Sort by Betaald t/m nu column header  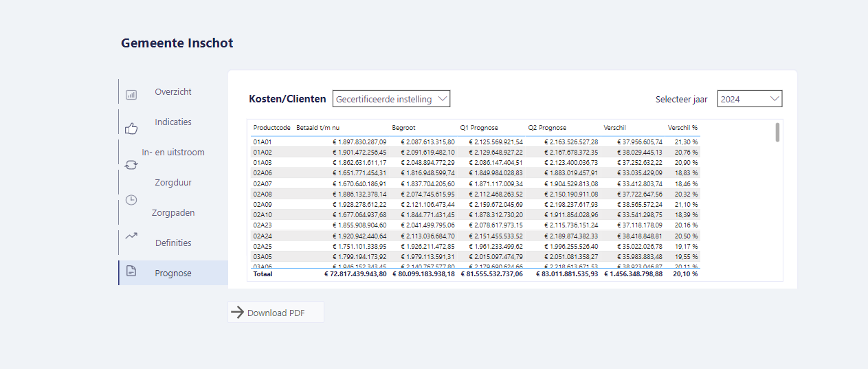click(318, 128)
